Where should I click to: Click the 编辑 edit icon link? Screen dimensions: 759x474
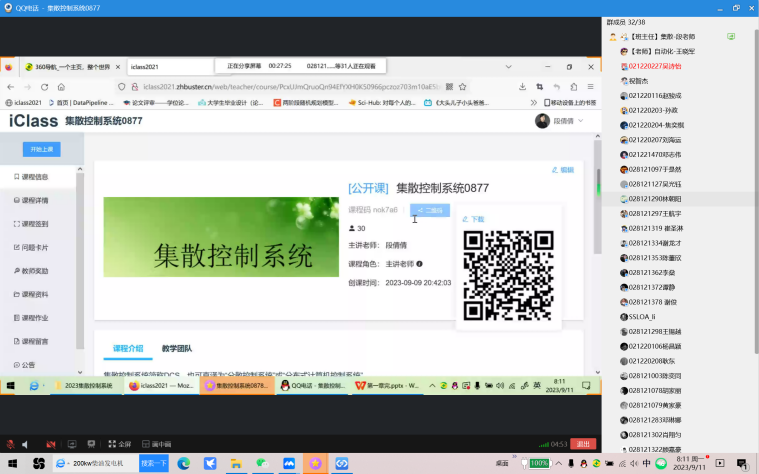(563, 170)
